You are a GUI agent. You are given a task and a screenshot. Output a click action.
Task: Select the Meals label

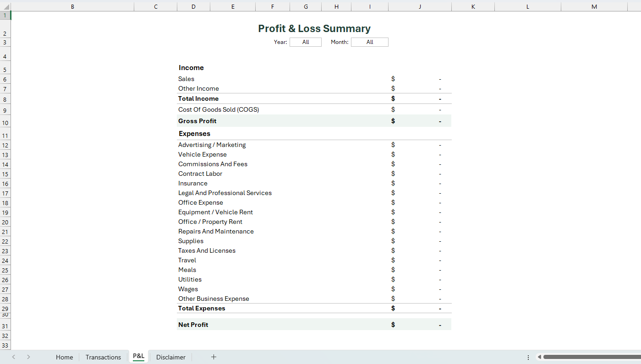point(187,270)
